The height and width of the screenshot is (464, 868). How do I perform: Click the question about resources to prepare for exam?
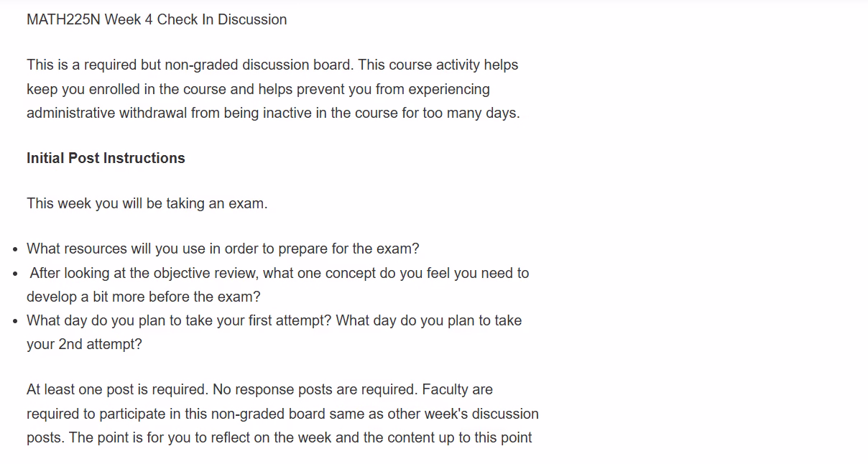click(223, 249)
